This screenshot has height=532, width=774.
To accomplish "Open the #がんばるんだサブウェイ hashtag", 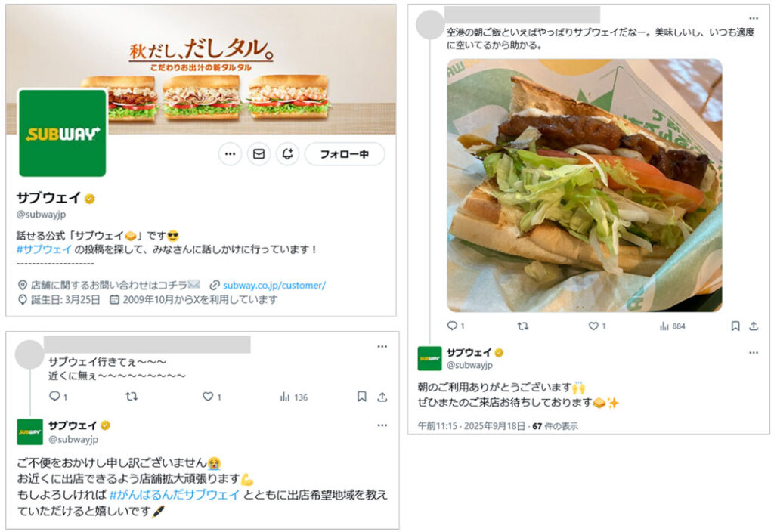I will 175,494.
